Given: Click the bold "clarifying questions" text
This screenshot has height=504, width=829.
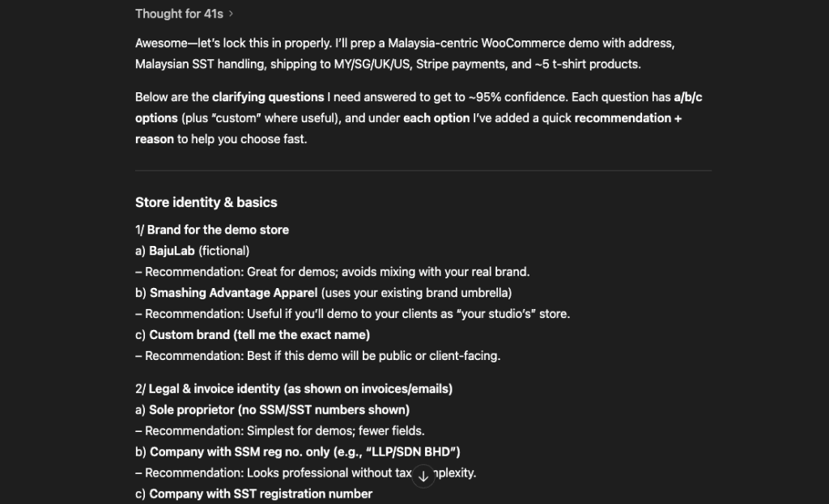Looking at the screenshot, I should pos(267,97).
